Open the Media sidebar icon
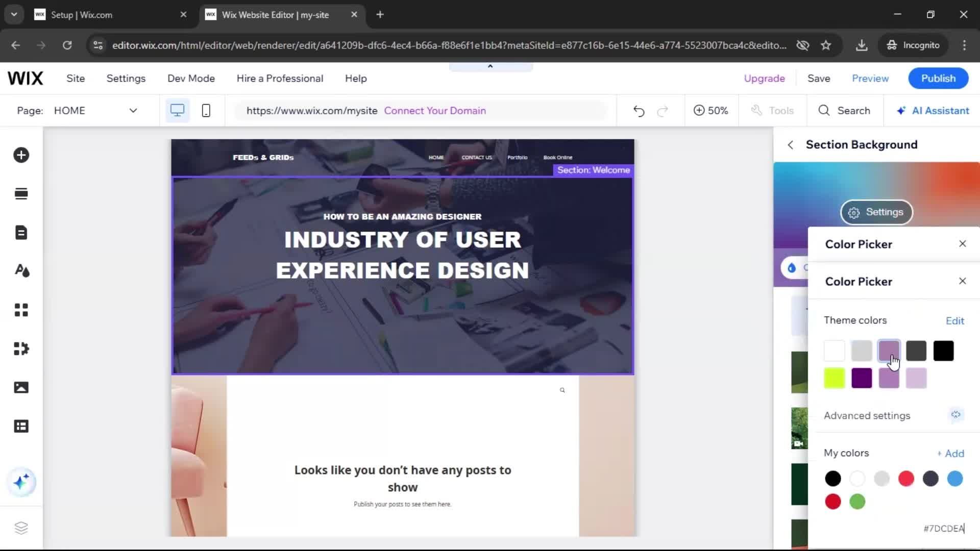The height and width of the screenshot is (551, 980). tap(21, 387)
